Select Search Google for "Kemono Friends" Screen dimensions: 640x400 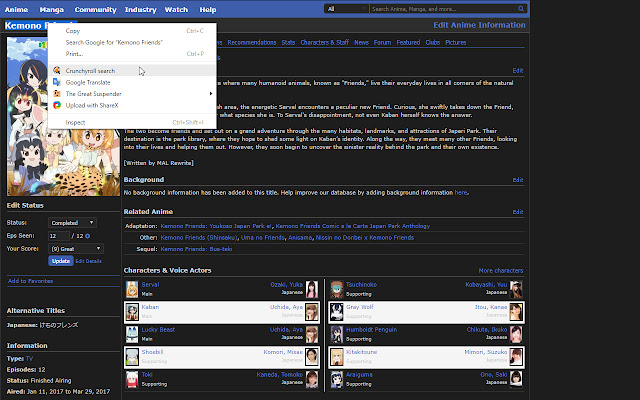(132, 42)
